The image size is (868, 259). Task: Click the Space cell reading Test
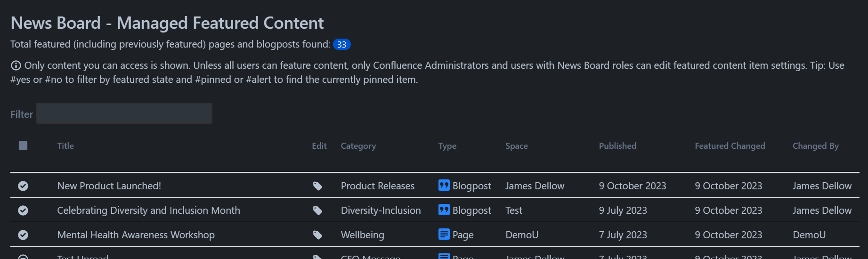click(514, 210)
